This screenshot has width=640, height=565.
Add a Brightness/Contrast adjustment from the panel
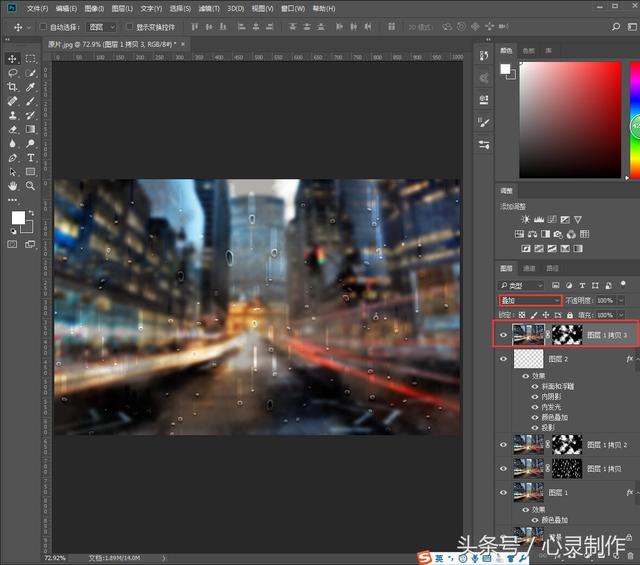click(524, 219)
